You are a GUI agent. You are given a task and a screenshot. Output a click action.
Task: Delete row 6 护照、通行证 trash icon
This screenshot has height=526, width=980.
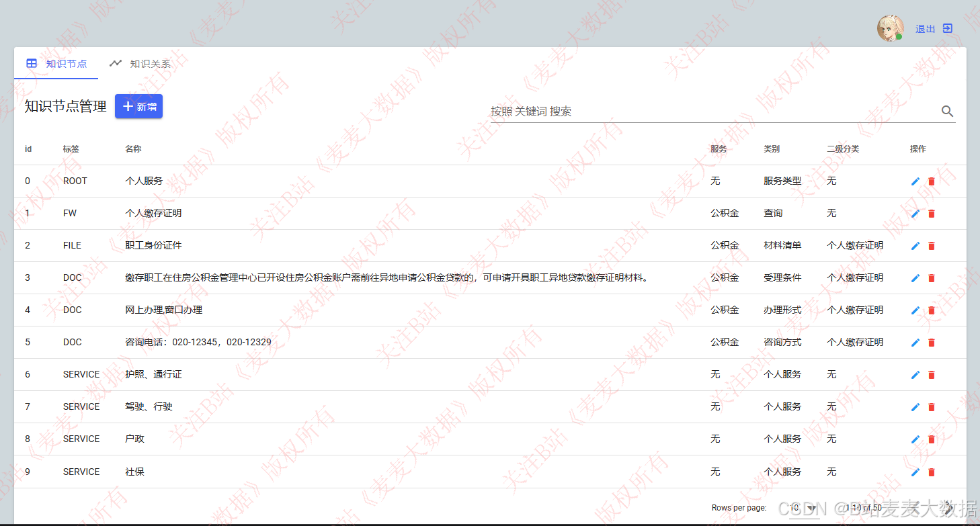tap(931, 375)
